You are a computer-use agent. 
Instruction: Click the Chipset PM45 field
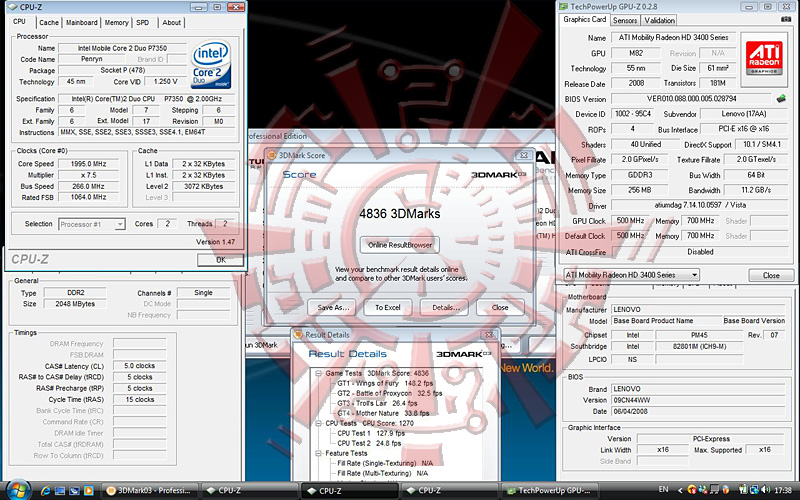(x=699, y=335)
